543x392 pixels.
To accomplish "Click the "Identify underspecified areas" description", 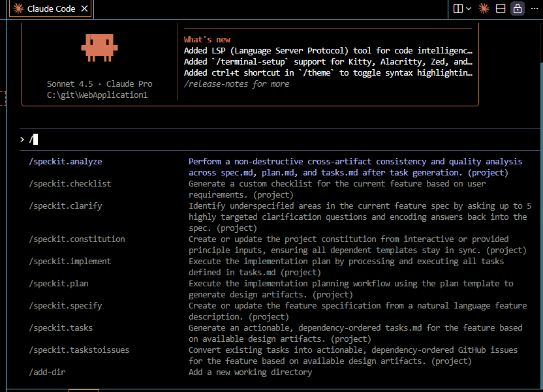I will (x=360, y=217).
